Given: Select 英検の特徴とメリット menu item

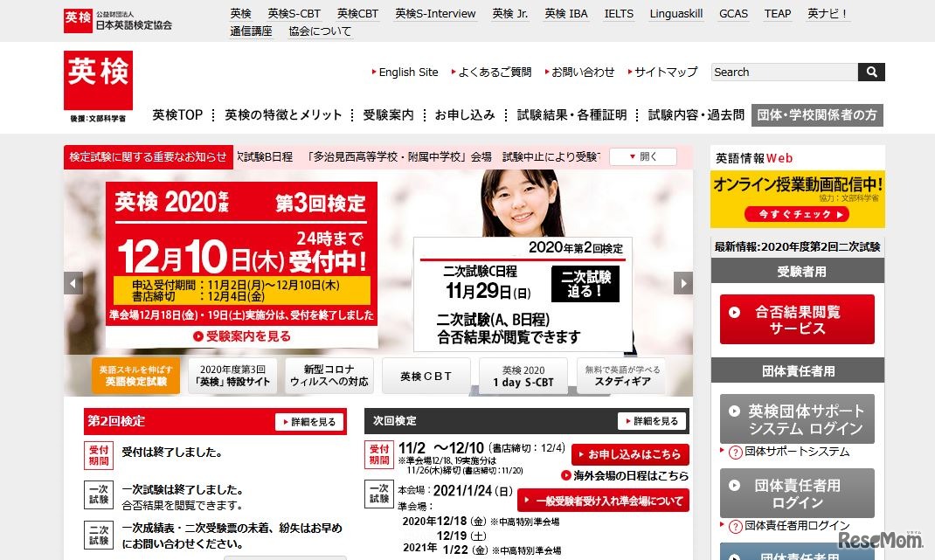Looking at the screenshot, I should 283,114.
